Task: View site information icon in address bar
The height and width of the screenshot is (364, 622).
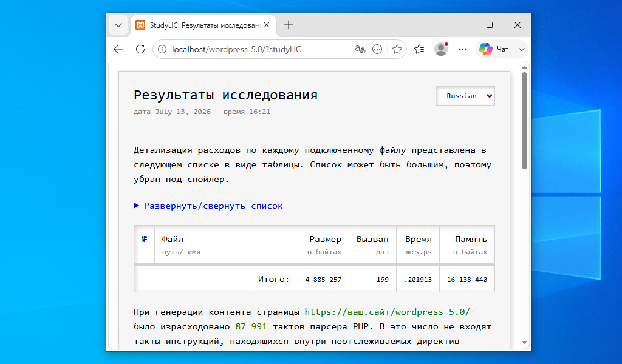Action: [x=162, y=49]
